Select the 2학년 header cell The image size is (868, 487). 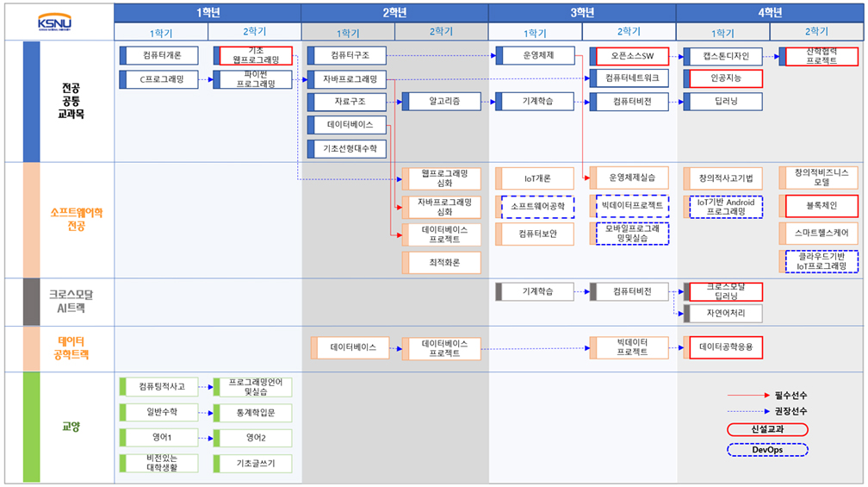394,12
